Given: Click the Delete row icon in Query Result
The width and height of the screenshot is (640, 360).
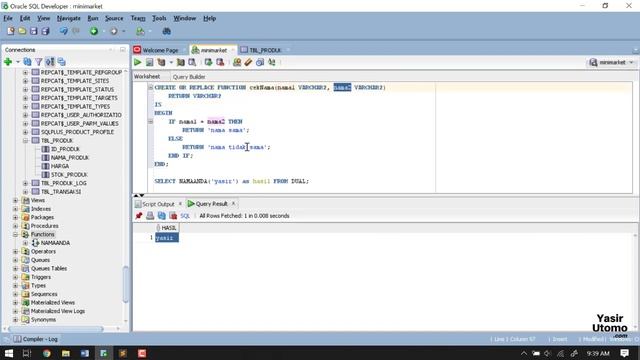Looking at the screenshot, I should click(x=173, y=216).
